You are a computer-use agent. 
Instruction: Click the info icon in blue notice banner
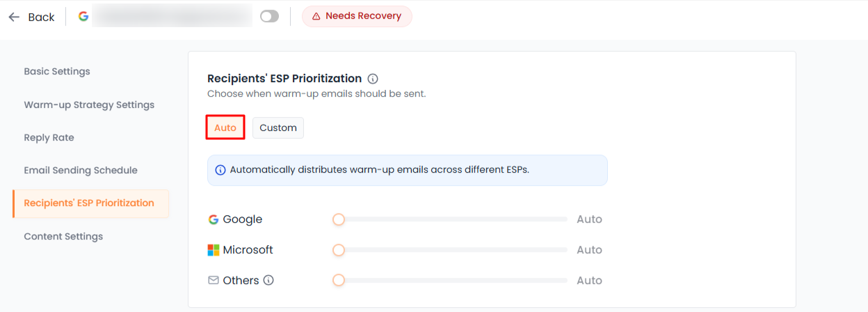(220, 170)
